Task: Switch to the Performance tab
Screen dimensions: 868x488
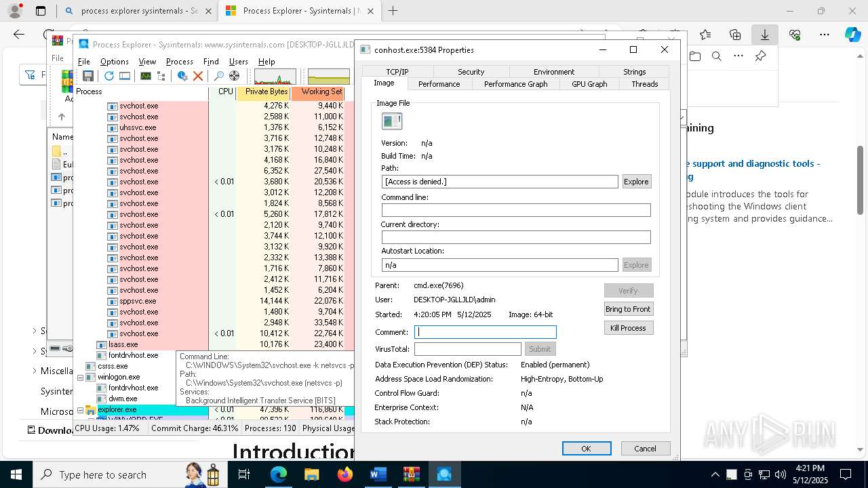Action: pos(439,84)
